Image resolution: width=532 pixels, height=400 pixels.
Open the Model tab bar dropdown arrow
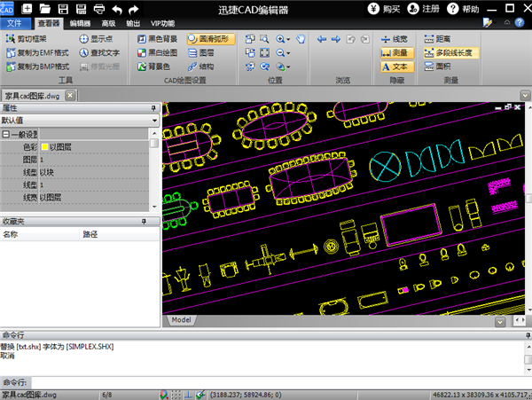pos(500,322)
